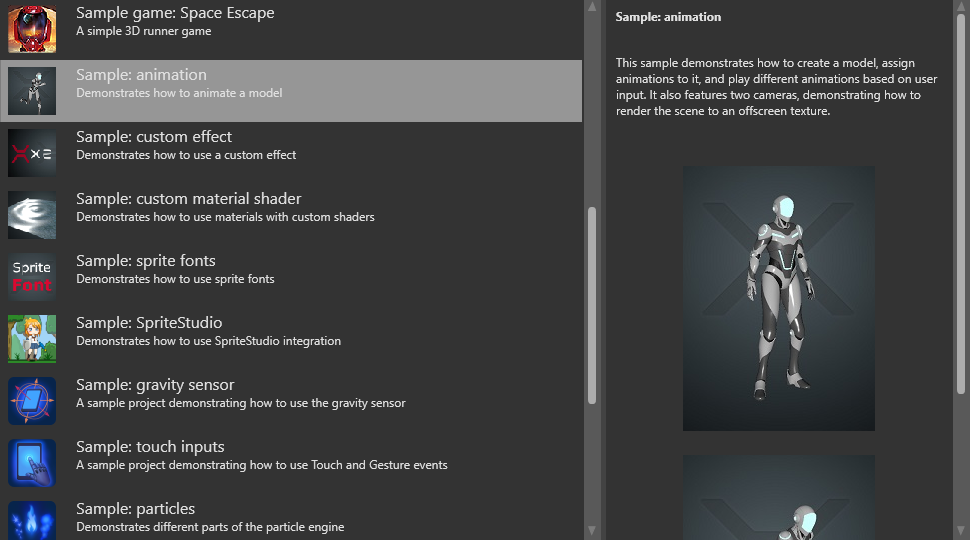Click the Sprite Font sample icon
Screen dimensions: 970x540
tap(32, 277)
